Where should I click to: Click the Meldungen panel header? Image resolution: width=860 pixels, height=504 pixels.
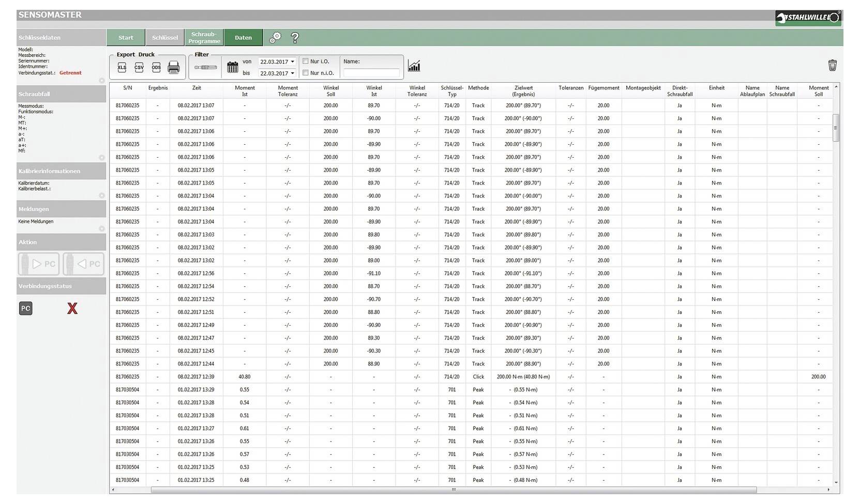61,209
